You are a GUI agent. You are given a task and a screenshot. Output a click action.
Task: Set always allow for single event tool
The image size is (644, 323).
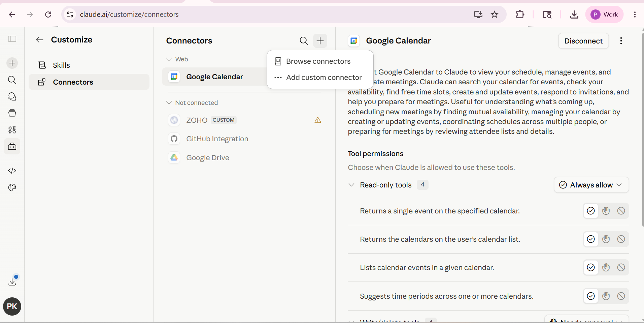point(591,211)
